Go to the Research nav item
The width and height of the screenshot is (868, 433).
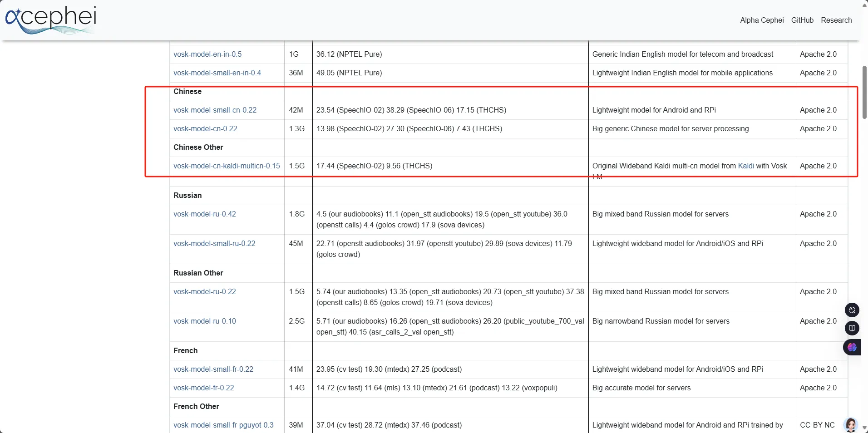(836, 20)
